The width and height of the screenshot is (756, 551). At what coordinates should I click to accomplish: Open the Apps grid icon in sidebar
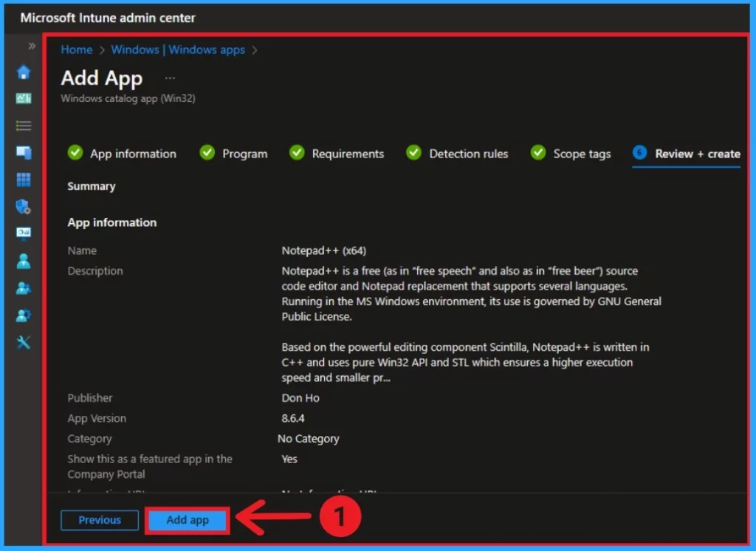tap(24, 179)
